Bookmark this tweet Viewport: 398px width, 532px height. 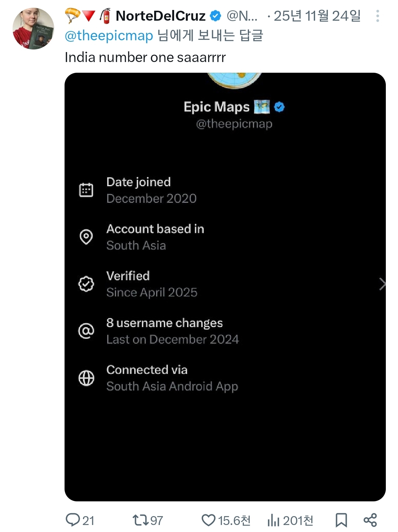tap(341, 520)
